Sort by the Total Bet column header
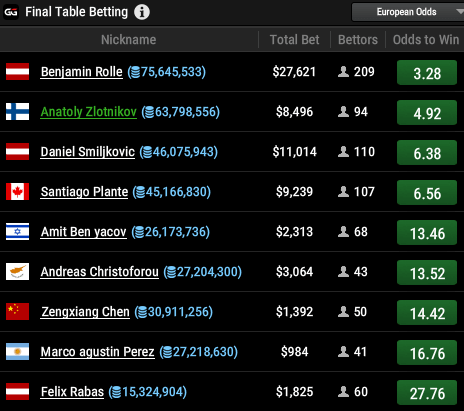Viewport: 464px width, 411px height. pyautogui.click(x=294, y=40)
